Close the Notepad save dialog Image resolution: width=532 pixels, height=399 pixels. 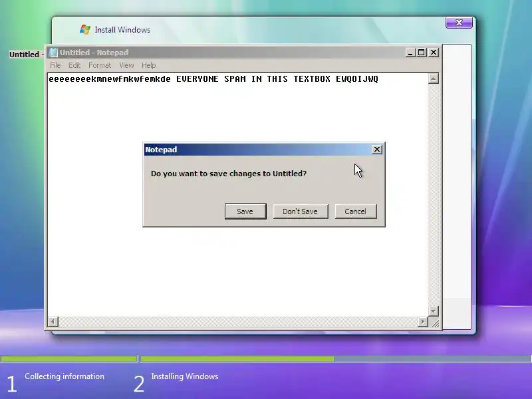pos(377,149)
